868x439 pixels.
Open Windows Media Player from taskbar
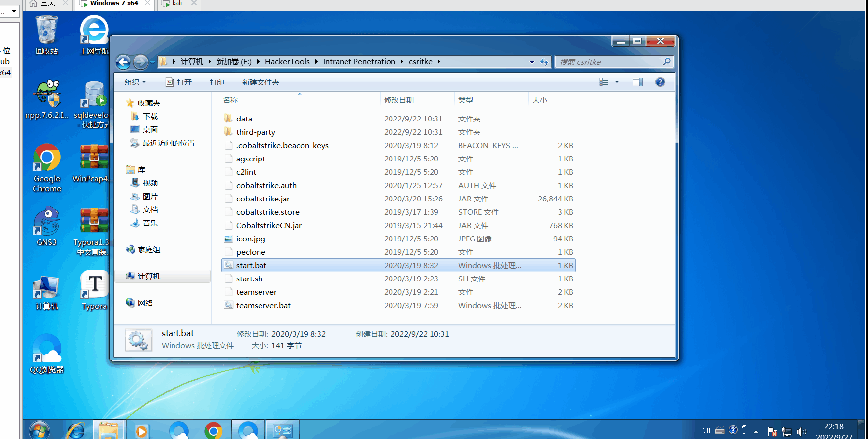coord(142,431)
